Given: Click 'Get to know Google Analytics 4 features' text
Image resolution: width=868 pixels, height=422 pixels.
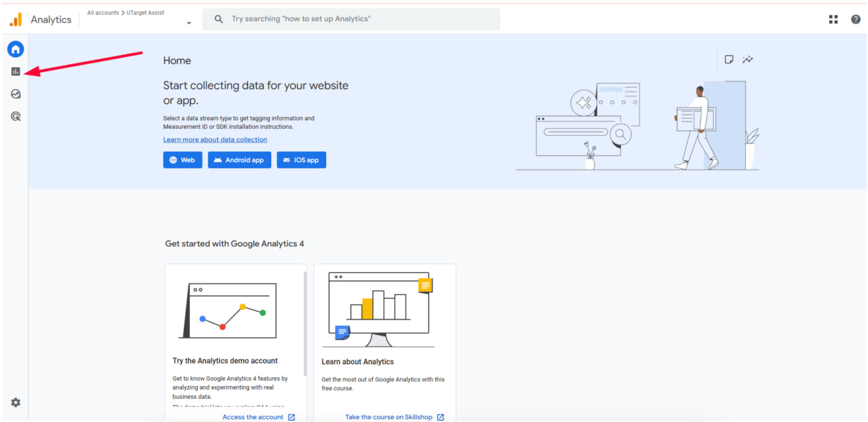Looking at the screenshot, I should pyautogui.click(x=231, y=387).
